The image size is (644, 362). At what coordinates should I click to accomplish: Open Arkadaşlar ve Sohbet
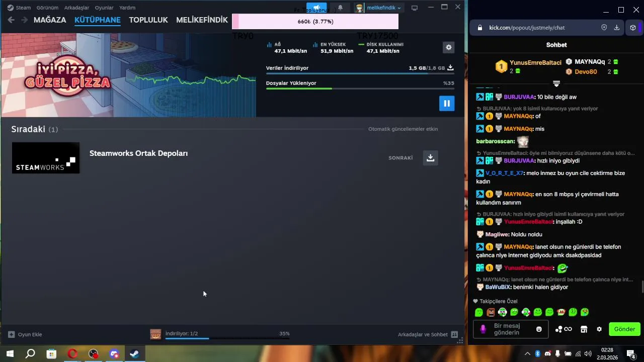tap(423, 334)
